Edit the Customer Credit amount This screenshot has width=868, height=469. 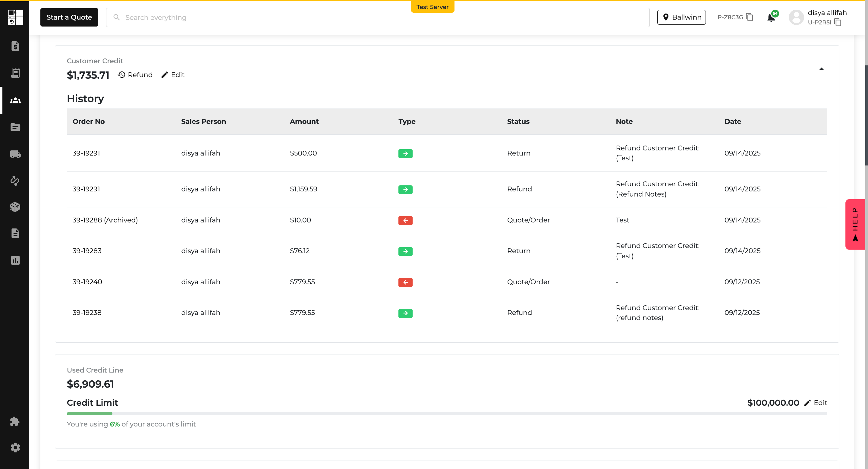173,75
